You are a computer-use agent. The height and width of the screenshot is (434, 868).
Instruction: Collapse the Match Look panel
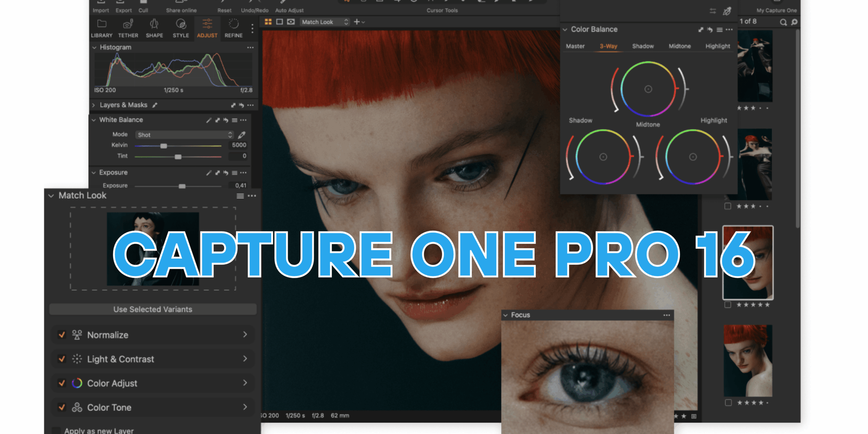[51, 196]
